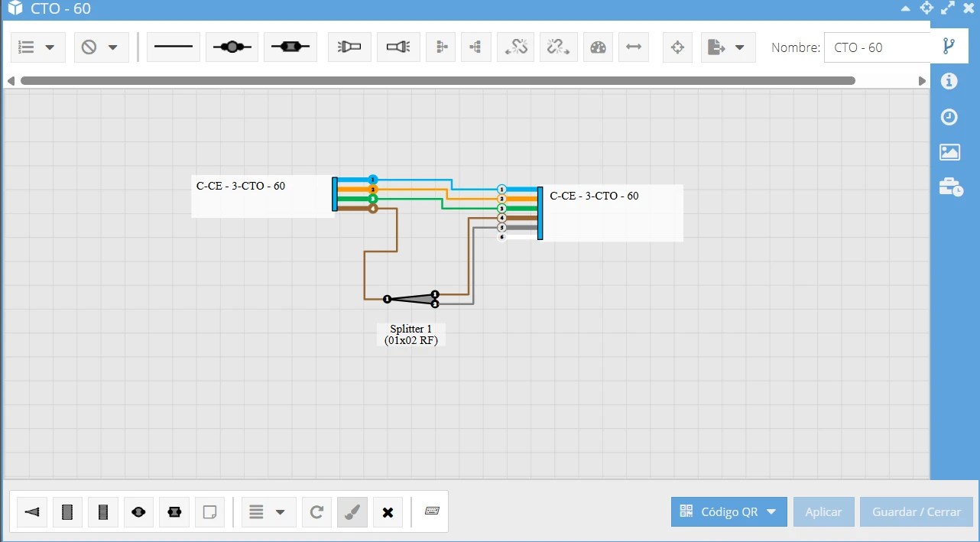The height and width of the screenshot is (542, 980).
Task: Open the export file dropdown
Action: pyautogui.click(x=728, y=47)
